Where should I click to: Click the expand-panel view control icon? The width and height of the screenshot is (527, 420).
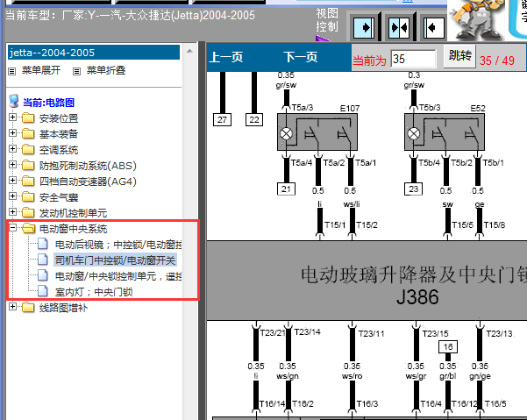[x=364, y=27]
